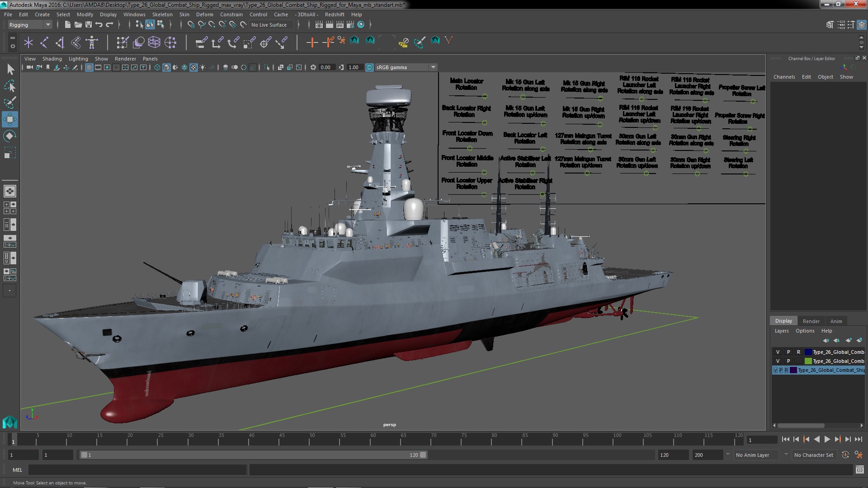The width and height of the screenshot is (868, 488).
Task: Open the Constrain menu
Action: [x=231, y=14]
